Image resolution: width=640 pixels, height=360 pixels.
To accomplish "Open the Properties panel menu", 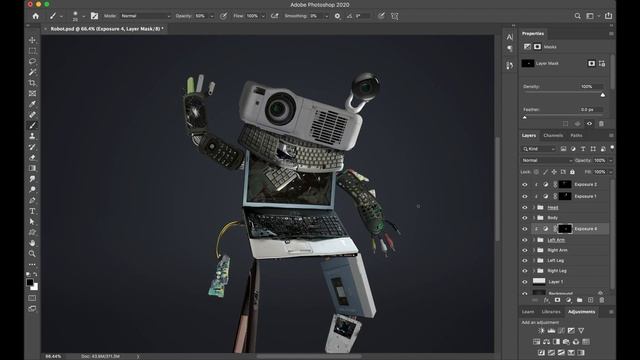I will click(611, 33).
